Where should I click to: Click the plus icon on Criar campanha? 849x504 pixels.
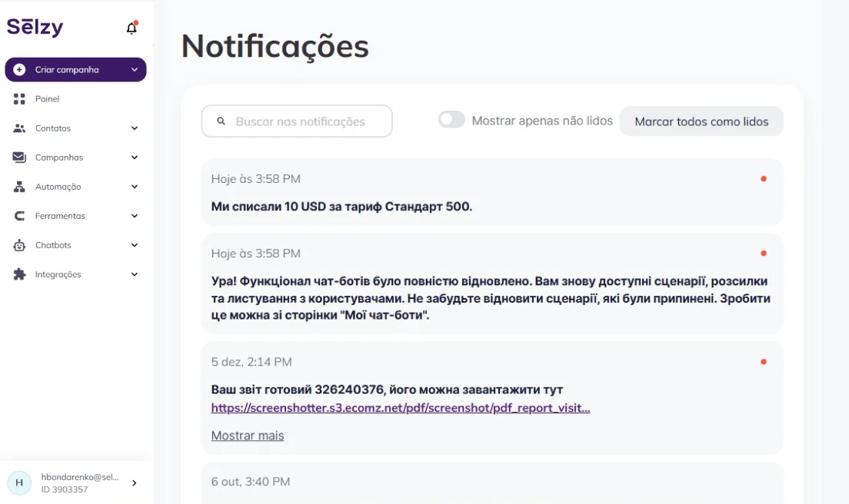tap(20, 70)
